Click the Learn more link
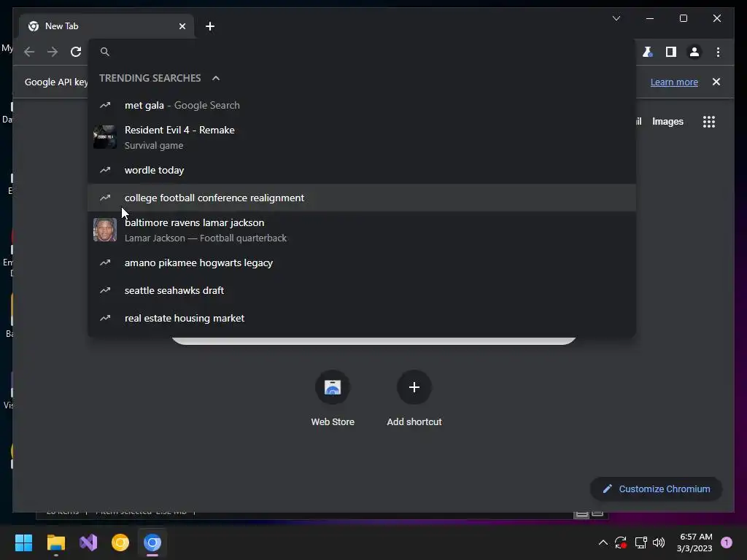747x560 pixels. (x=674, y=82)
